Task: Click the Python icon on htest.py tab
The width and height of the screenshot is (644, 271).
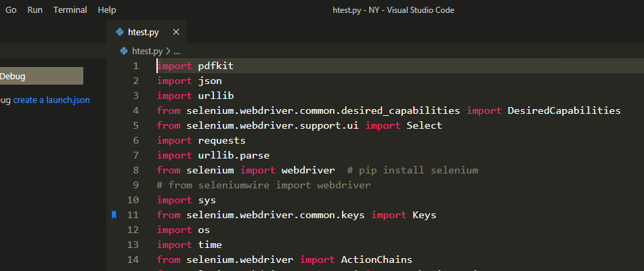Action: [x=120, y=32]
